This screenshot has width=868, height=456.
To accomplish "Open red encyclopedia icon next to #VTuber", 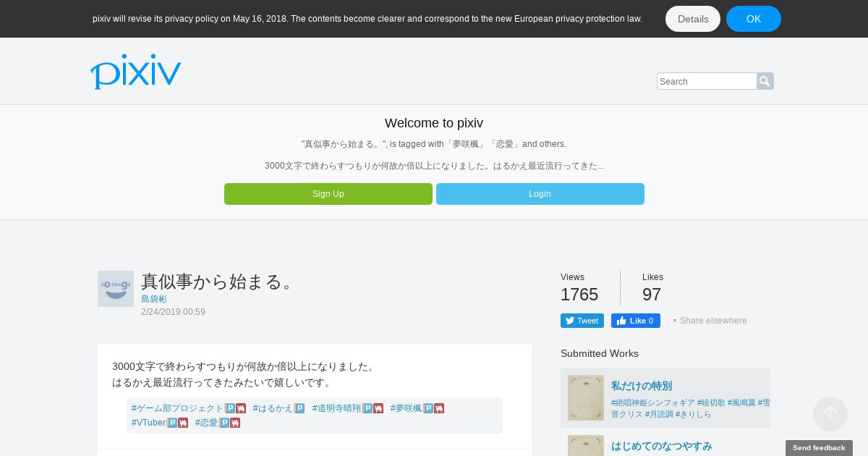I will [x=183, y=423].
